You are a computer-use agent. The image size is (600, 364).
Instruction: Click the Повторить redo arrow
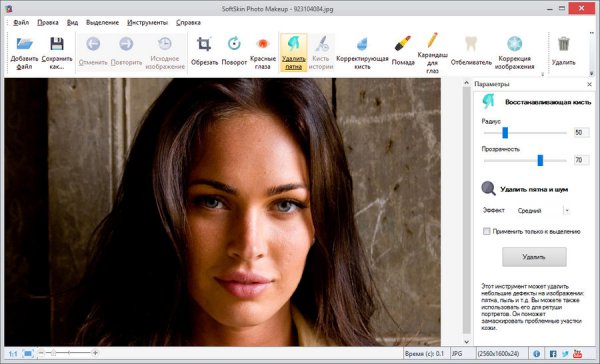point(126,44)
